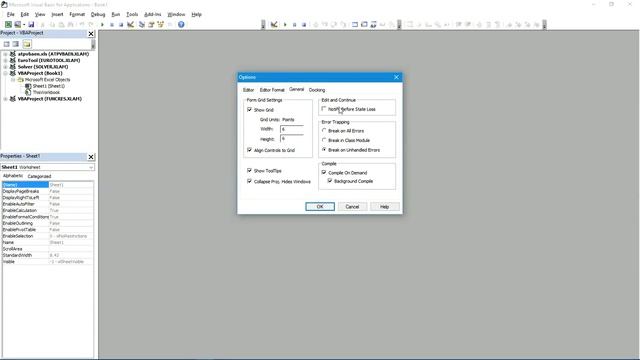The image size is (640, 360).
Task: Click Cancel in the Options dialog
Action: click(352, 207)
